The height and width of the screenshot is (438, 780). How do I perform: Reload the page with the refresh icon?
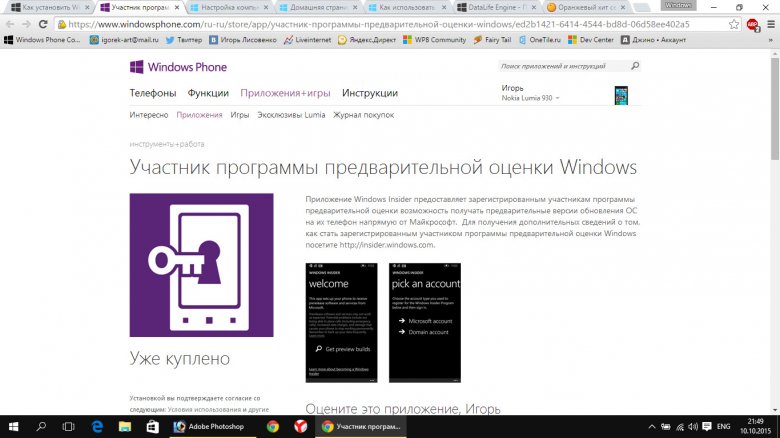[43, 24]
